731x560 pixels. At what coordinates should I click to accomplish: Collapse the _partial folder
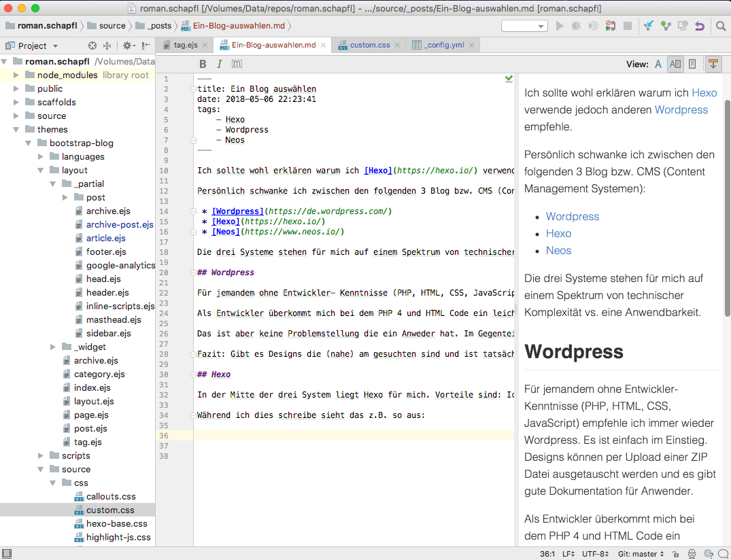[52, 184]
